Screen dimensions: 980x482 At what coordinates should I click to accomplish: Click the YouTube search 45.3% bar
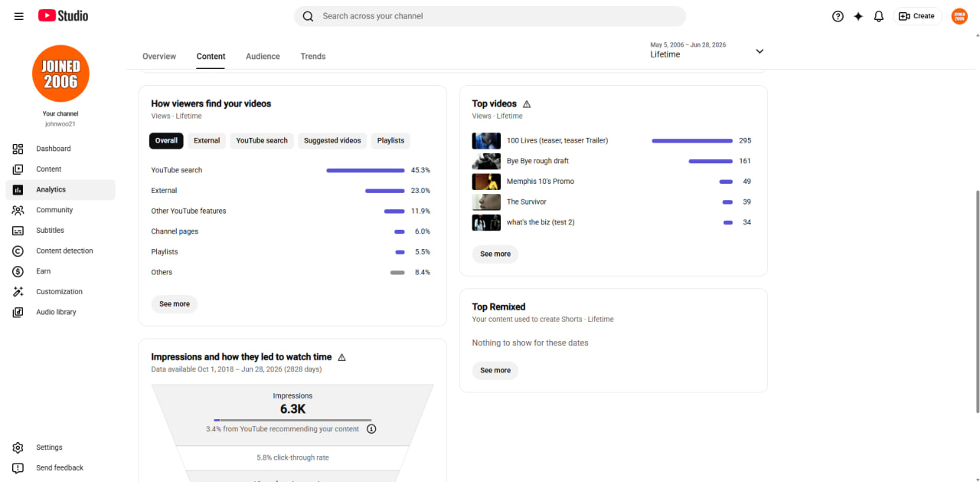(x=365, y=170)
